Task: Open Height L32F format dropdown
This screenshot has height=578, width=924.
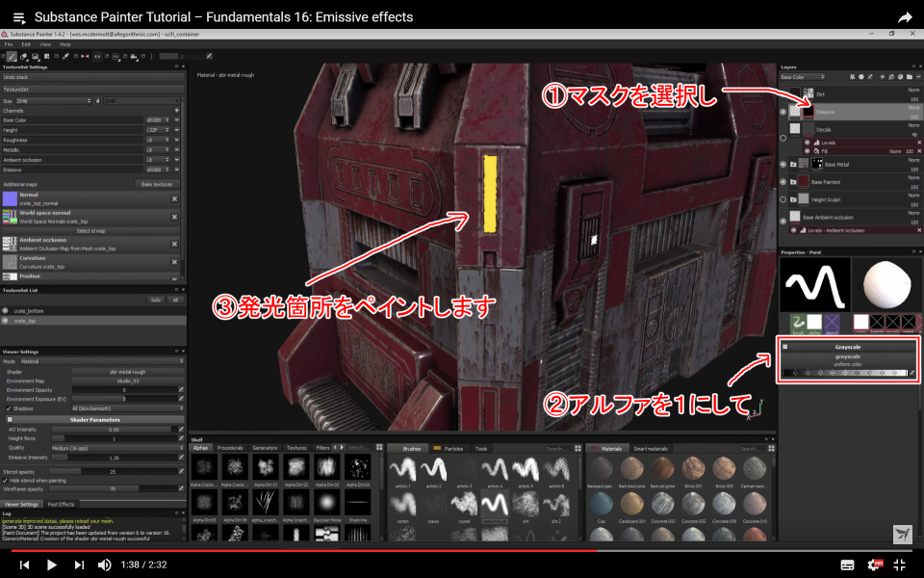Action: 158,130
